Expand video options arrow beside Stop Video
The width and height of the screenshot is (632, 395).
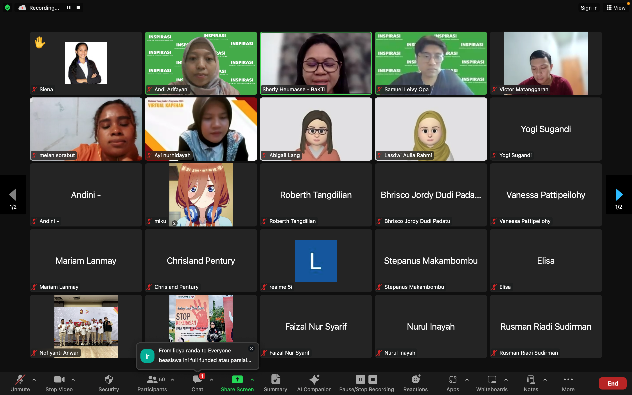click(x=73, y=380)
